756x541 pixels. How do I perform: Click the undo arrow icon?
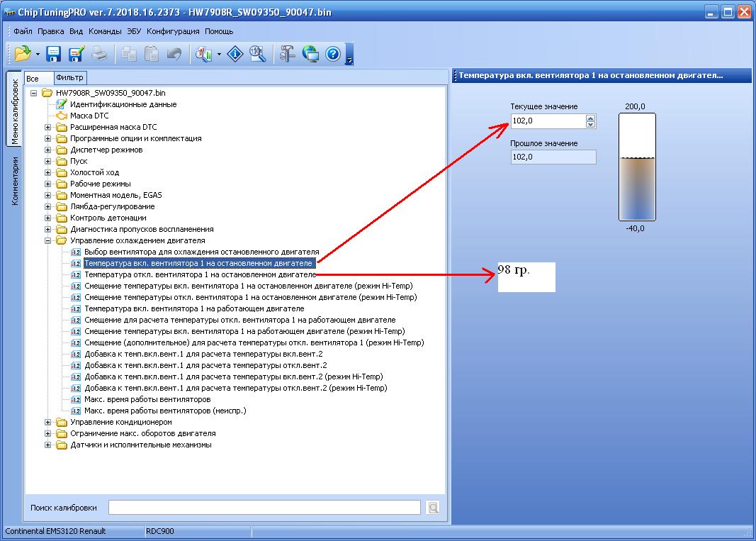[x=174, y=54]
